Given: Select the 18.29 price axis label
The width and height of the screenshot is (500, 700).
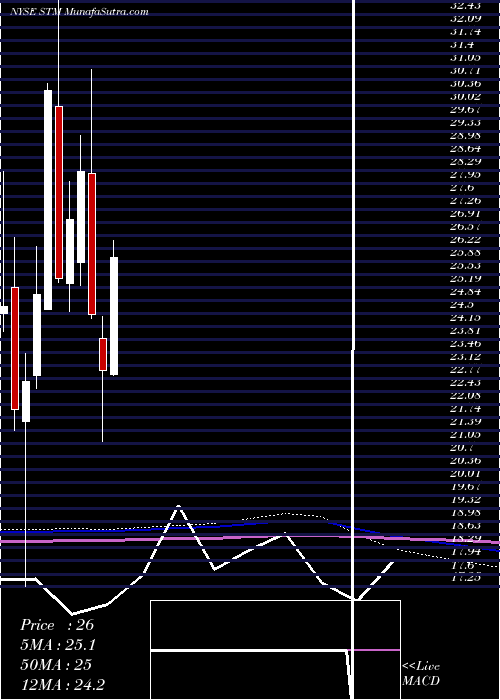Looking at the screenshot, I should coord(466,538).
